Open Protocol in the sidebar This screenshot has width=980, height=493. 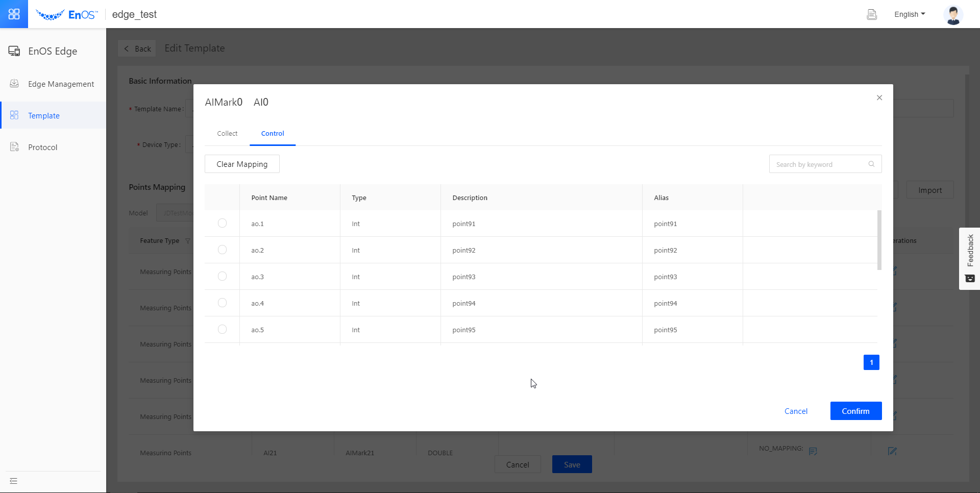coord(43,147)
